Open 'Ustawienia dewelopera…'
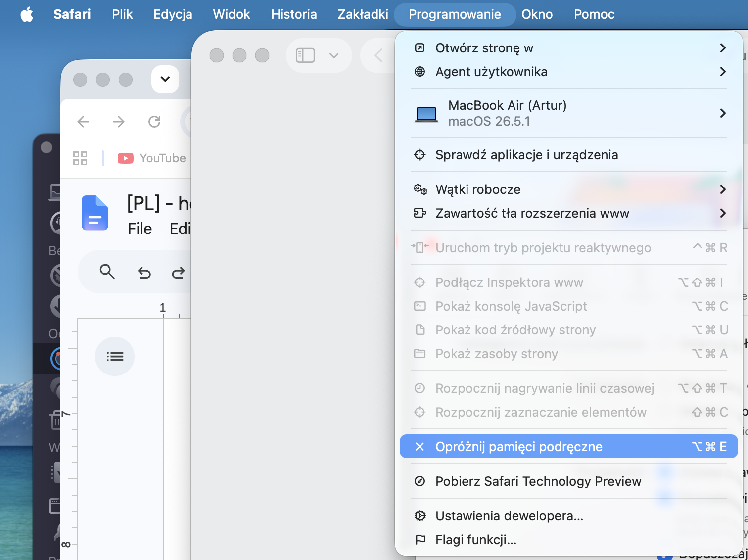748x560 pixels. coord(569,516)
